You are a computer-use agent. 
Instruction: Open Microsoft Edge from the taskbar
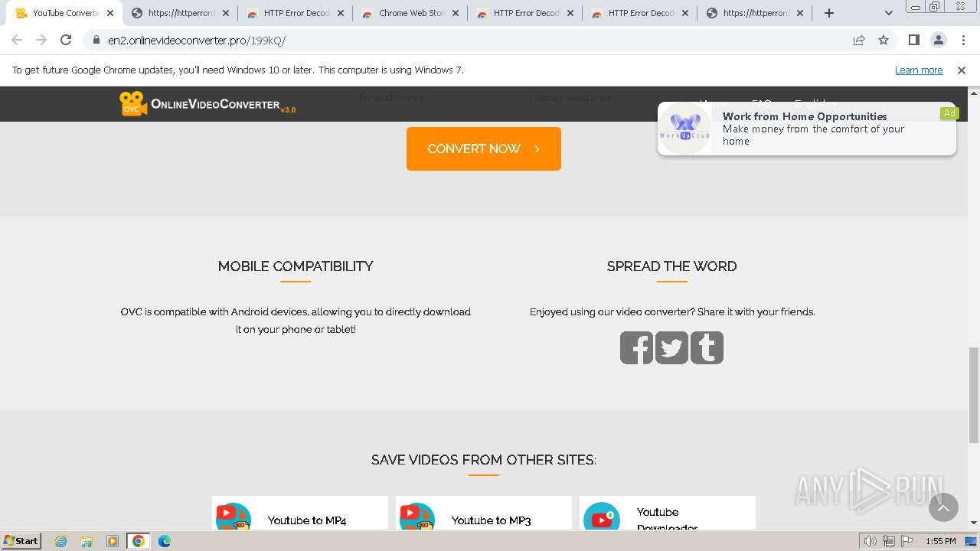tap(165, 541)
